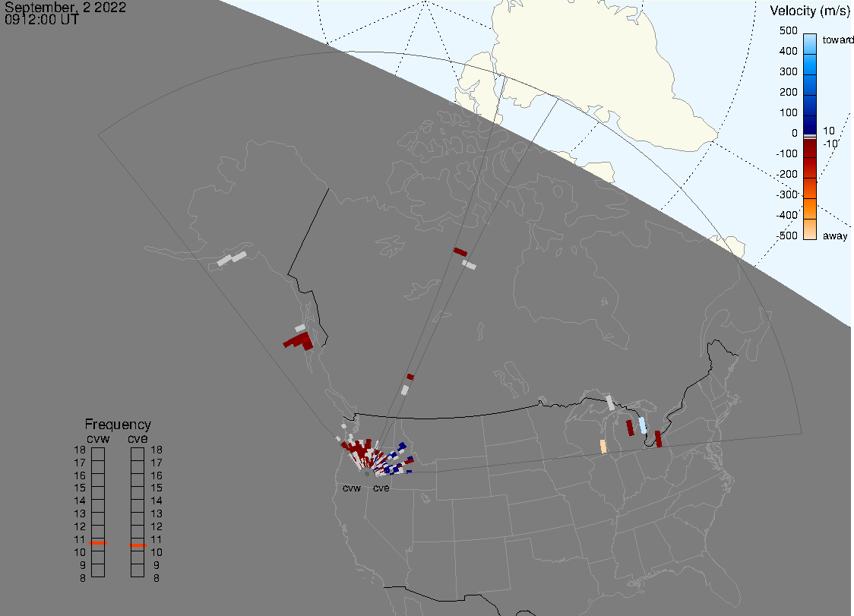Click the 8 label on the cve frequency scale
The width and height of the screenshot is (854, 616).
point(157,578)
